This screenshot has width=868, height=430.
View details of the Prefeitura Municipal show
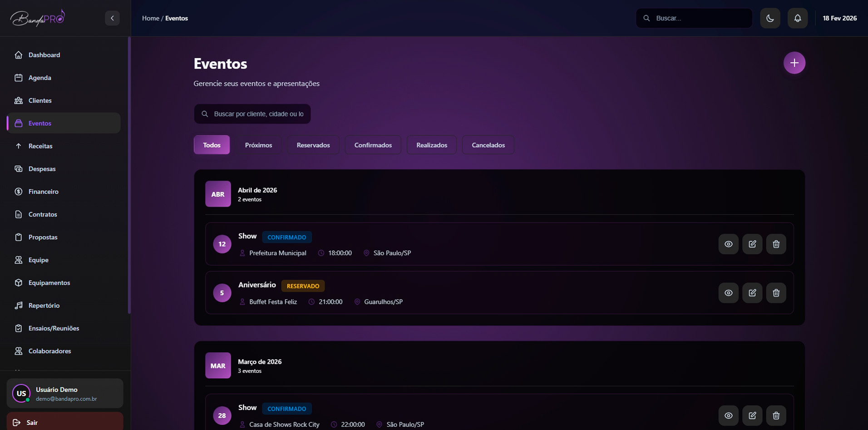728,244
